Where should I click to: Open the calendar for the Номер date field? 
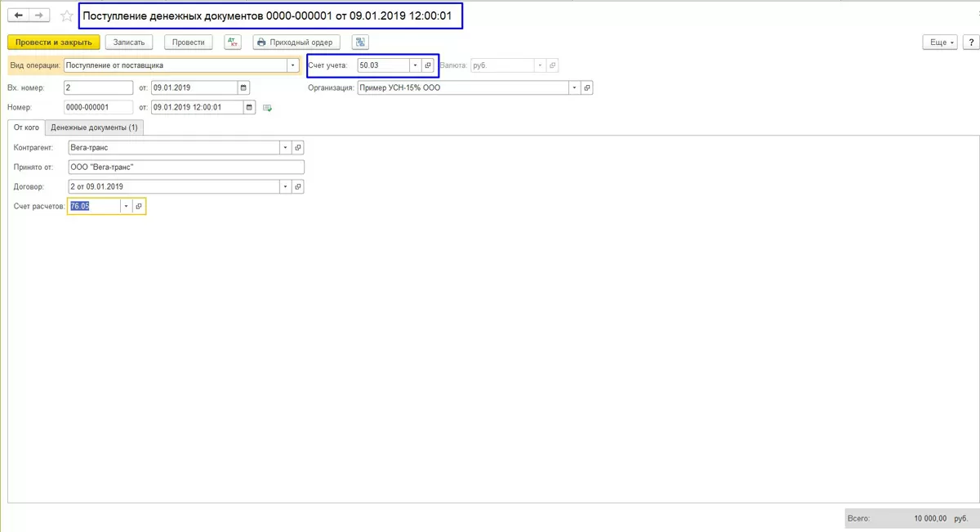[250, 107]
